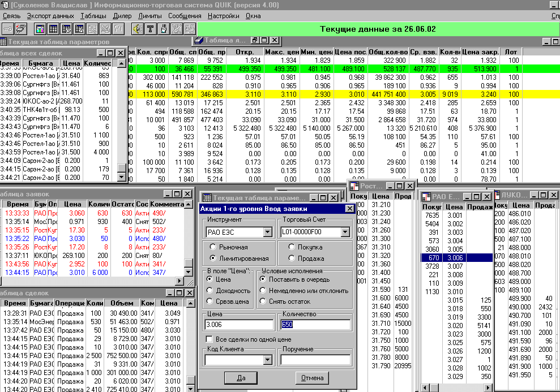Open the 'Дилер' menu
The height and width of the screenshot is (392, 560).
(122, 16)
